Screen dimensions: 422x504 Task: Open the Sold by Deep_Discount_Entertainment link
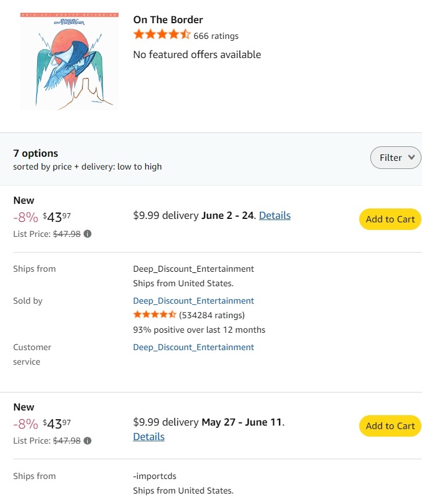pyautogui.click(x=194, y=301)
